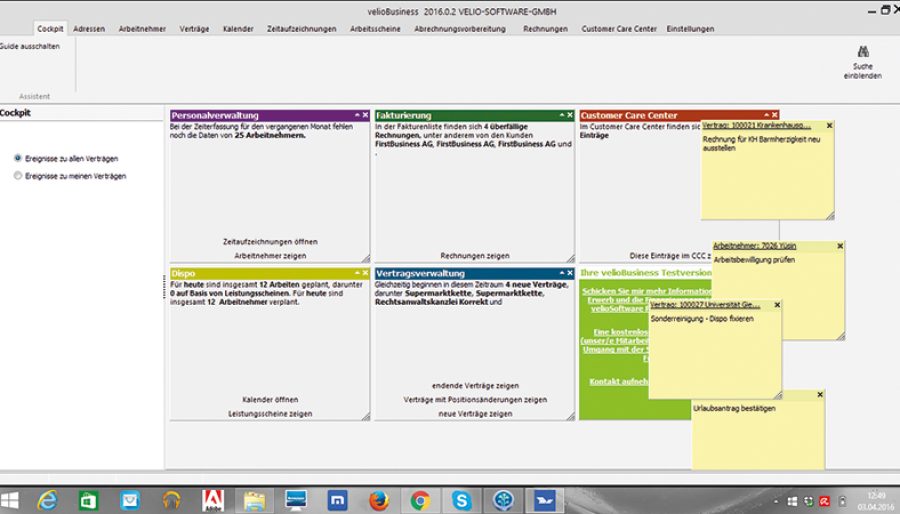This screenshot has width=900, height=514.
Task: Click endende Verträge zeigen link
Action: [475, 386]
